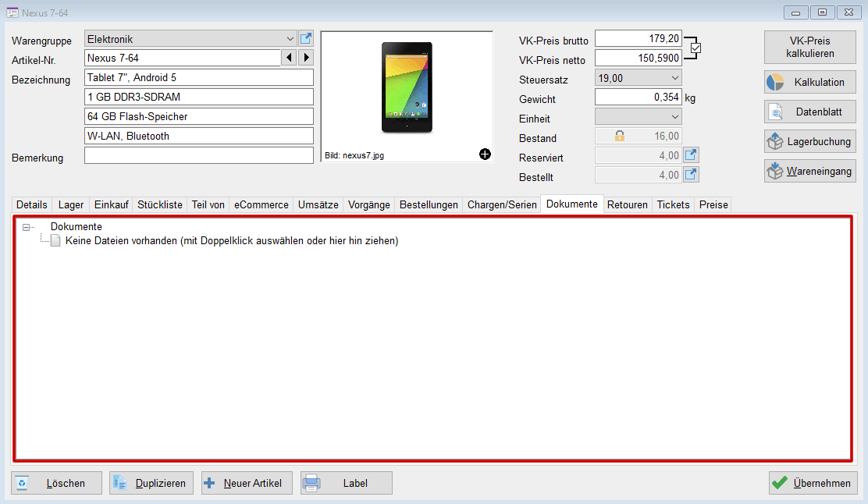Screen dimensions: 868x504
Task: Click the W-LAN, Bluetooth field
Action: [199, 136]
